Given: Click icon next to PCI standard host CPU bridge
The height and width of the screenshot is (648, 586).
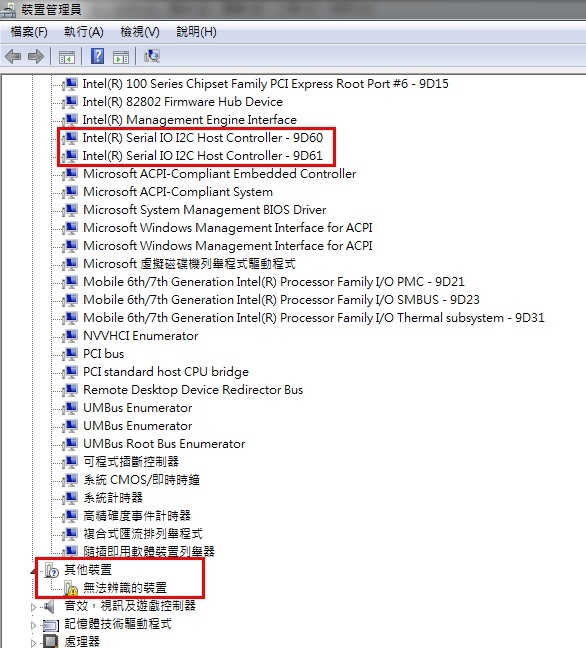Looking at the screenshot, I should coord(71,372).
